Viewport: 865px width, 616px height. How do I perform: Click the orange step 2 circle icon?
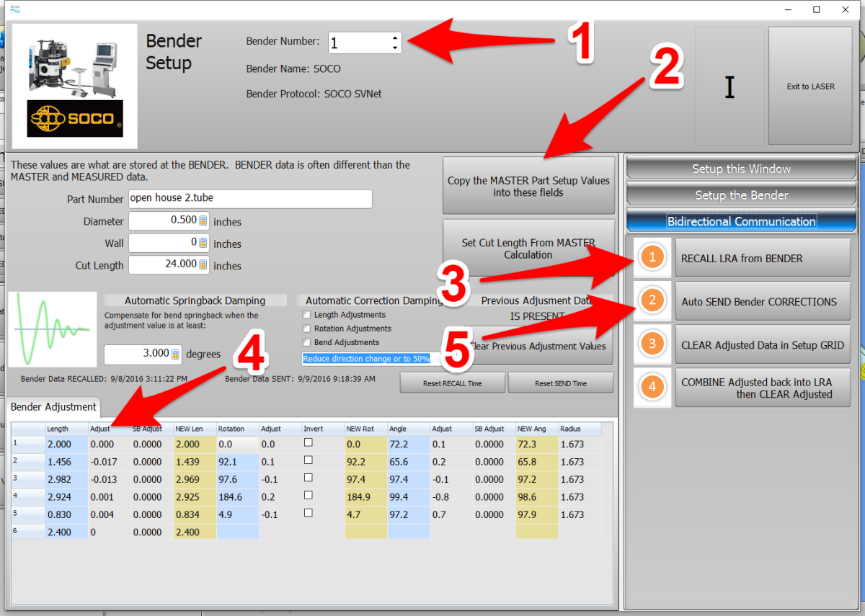(652, 300)
